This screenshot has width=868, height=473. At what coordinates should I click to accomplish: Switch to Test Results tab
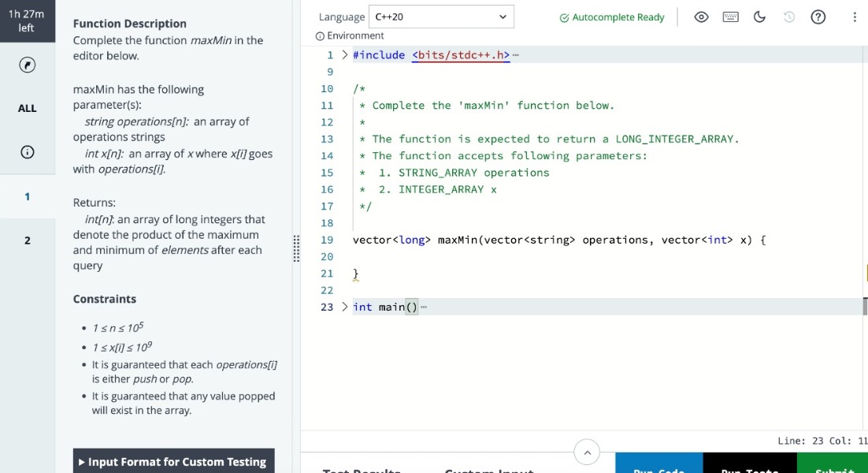362,469
